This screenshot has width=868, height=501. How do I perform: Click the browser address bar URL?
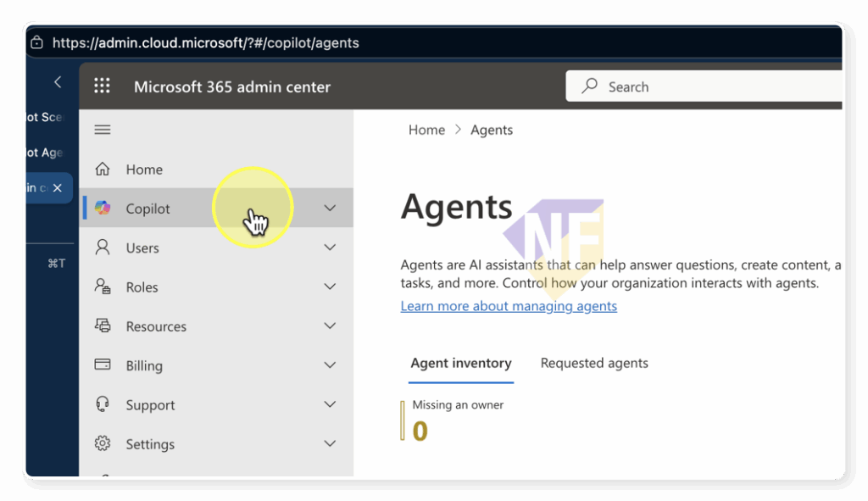click(x=205, y=42)
